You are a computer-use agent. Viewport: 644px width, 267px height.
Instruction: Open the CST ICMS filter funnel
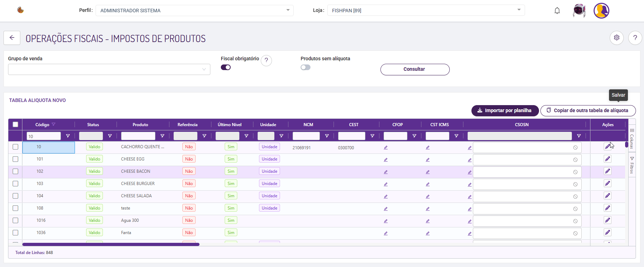point(456,136)
